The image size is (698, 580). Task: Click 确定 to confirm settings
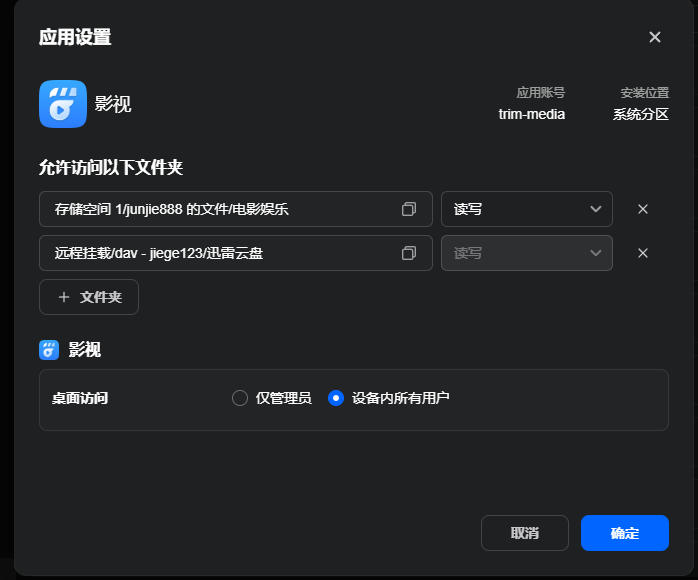click(625, 533)
